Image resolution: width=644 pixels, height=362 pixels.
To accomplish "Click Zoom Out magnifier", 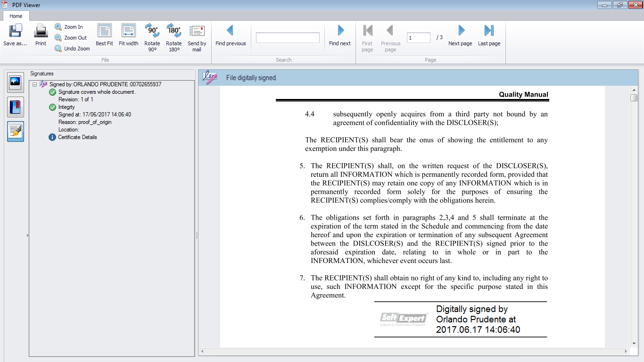I will pos(58,38).
